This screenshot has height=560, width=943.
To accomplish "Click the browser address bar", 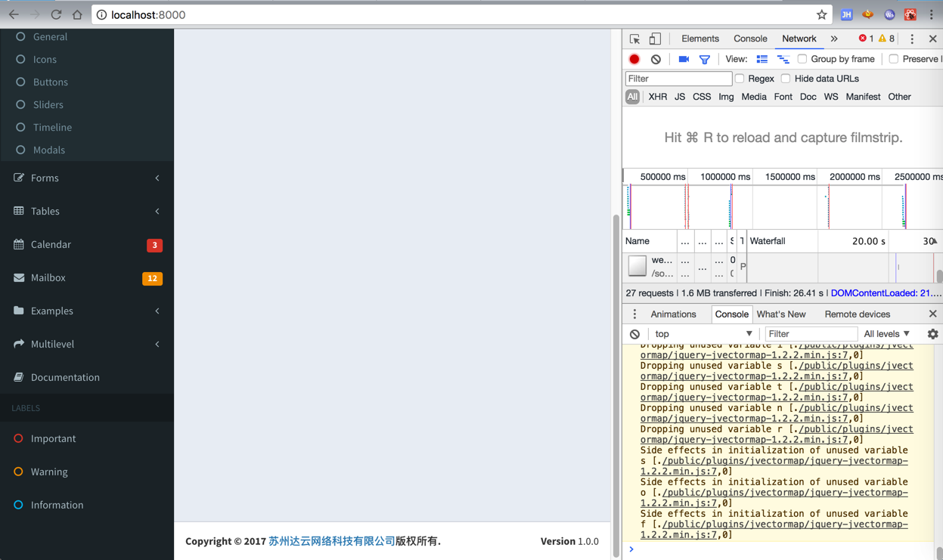I will click(x=461, y=14).
